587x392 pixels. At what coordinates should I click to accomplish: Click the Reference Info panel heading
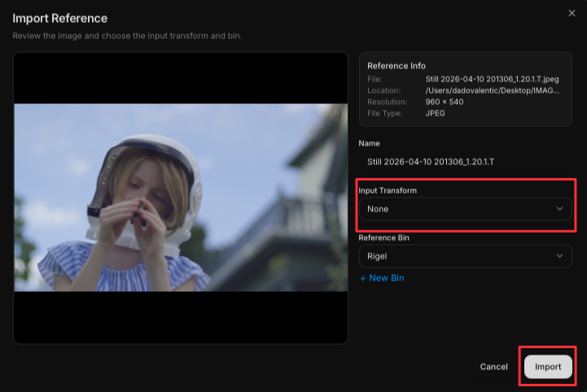click(396, 66)
